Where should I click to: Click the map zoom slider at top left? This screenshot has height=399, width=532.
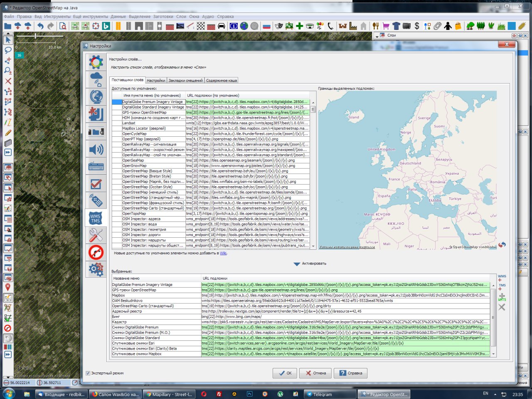[x=36, y=37]
